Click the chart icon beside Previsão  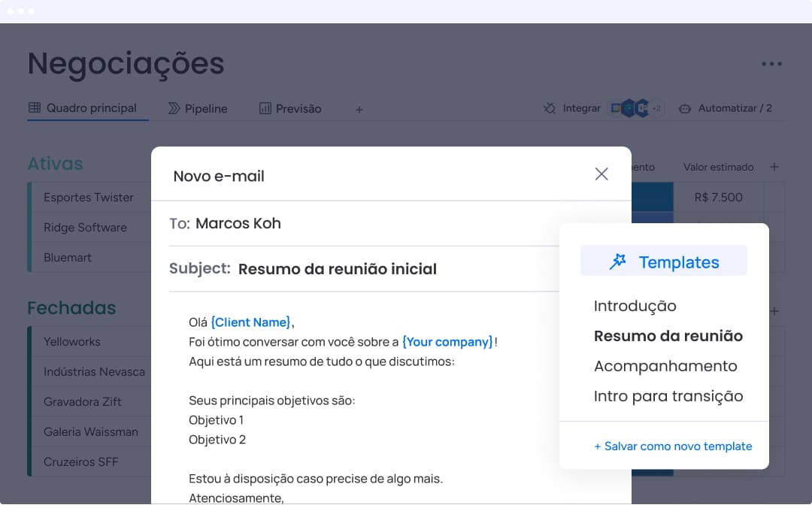click(265, 107)
